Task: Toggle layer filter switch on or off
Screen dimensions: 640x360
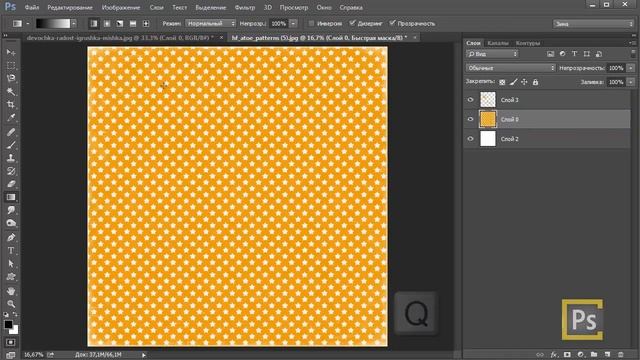Action: coord(633,53)
